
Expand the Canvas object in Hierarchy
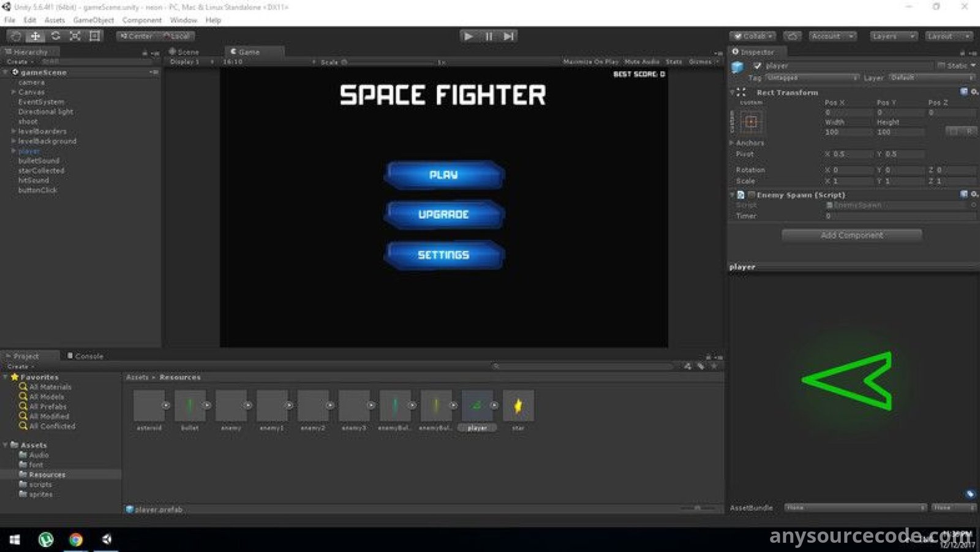pyautogui.click(x=13, y=92)
